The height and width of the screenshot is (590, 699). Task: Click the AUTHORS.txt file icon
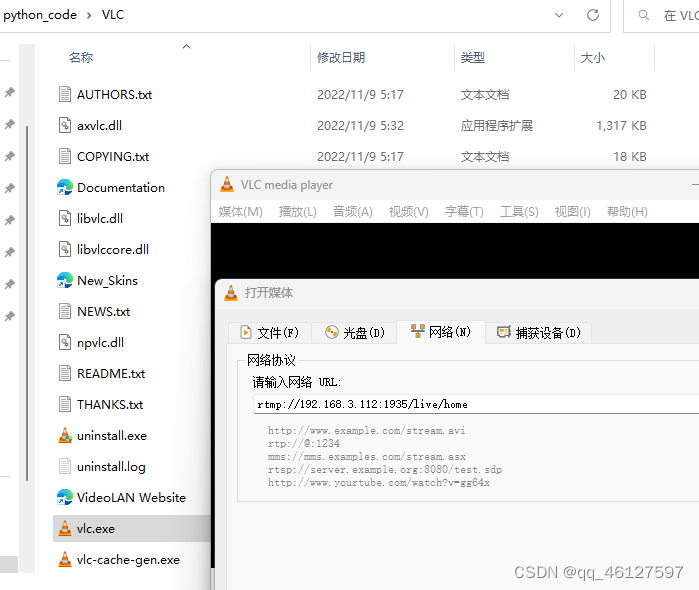pyautogui.click(x=65, y=95)
